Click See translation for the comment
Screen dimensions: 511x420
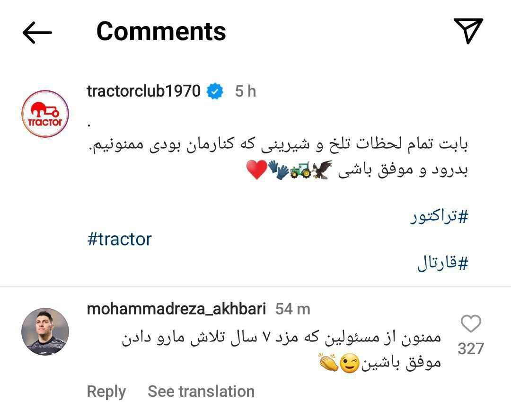tap(201, 391)
